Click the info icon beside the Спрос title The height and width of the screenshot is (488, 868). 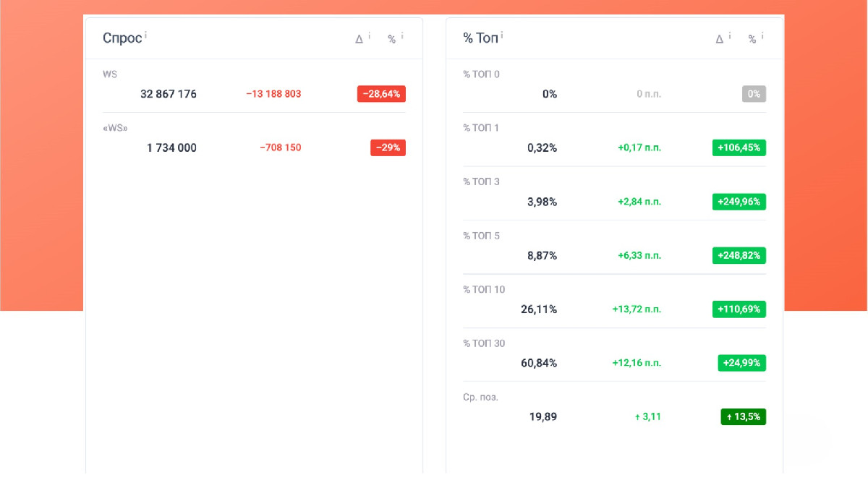click(x=146, y=35)
